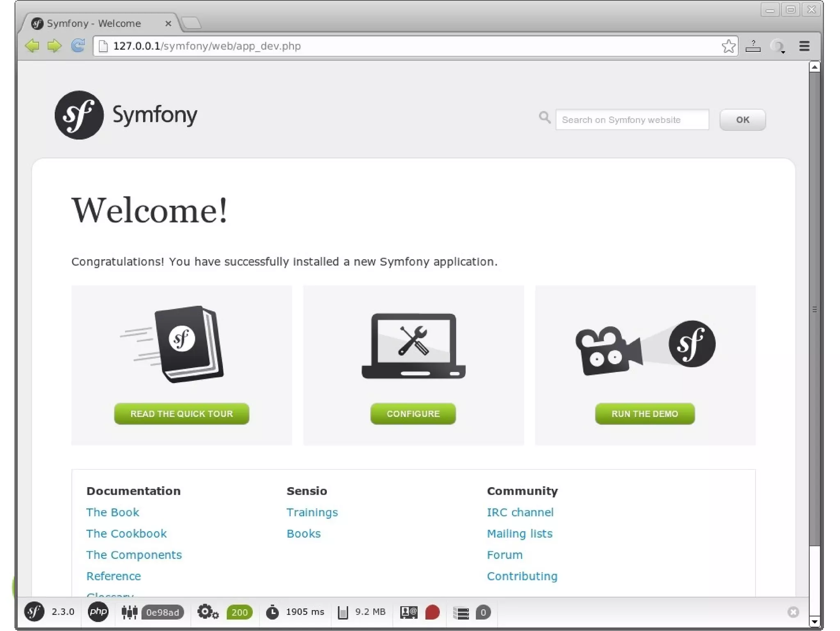Bookmark page with star icon
The image size is (840, 631).
point(728,46)
